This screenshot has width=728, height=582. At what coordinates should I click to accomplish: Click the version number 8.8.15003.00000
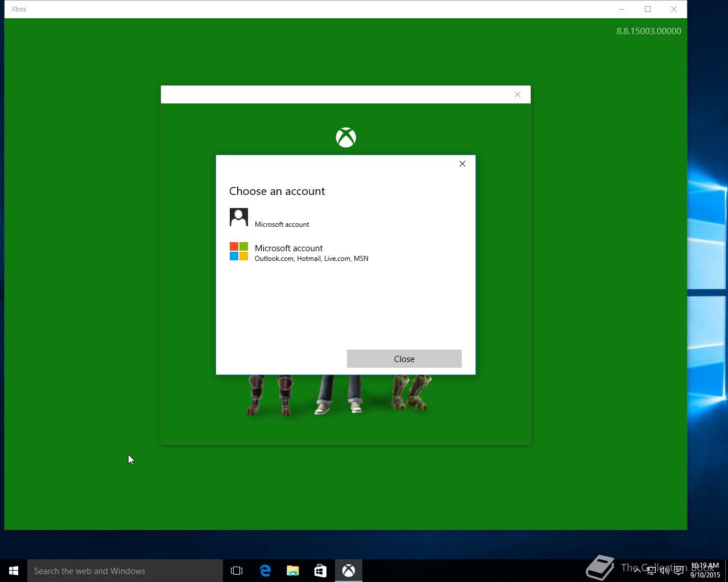click(x=649, y=31)
